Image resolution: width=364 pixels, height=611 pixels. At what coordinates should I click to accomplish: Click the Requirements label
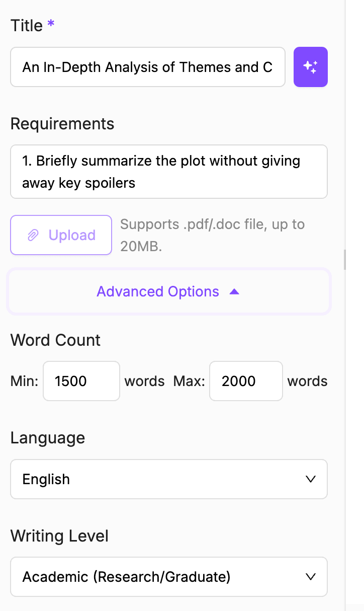(62, 124)
